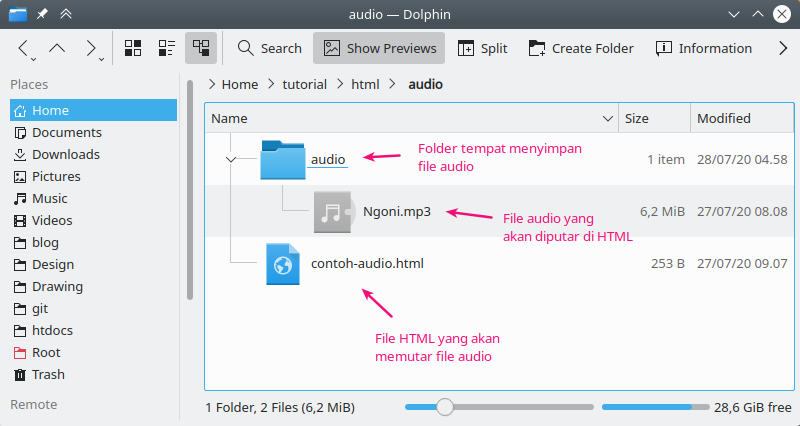This screenshot has height=426, width=800.
Task: Adjust the icon zoom slider handle
Action: [x=445, y=407]
